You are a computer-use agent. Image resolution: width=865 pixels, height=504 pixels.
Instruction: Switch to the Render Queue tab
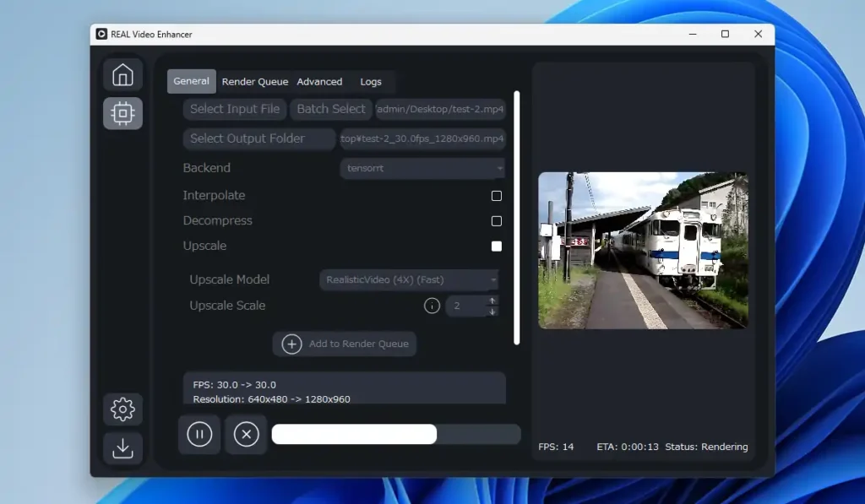click(x=255, y=82)
